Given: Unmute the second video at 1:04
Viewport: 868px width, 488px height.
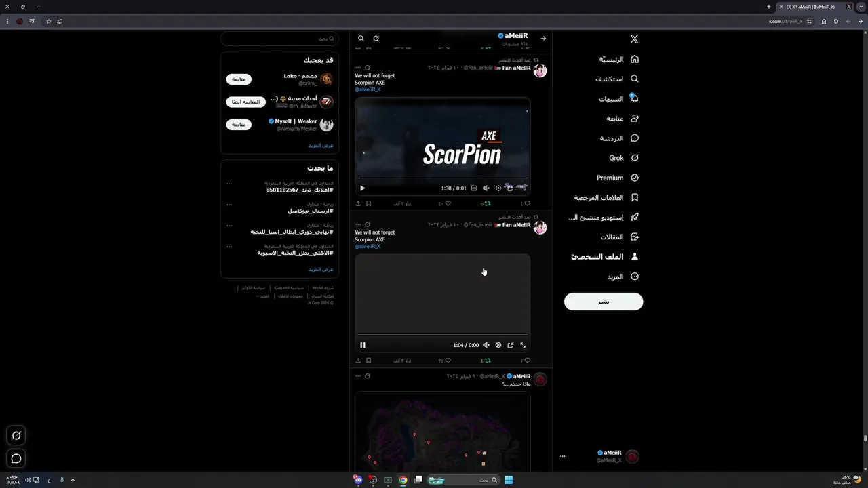Looking at the screenshot, I should 486,345.
